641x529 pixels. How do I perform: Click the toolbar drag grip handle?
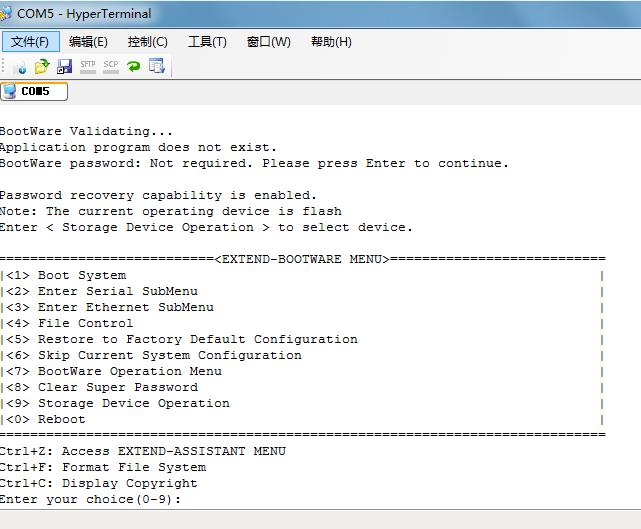coord(3,66)
